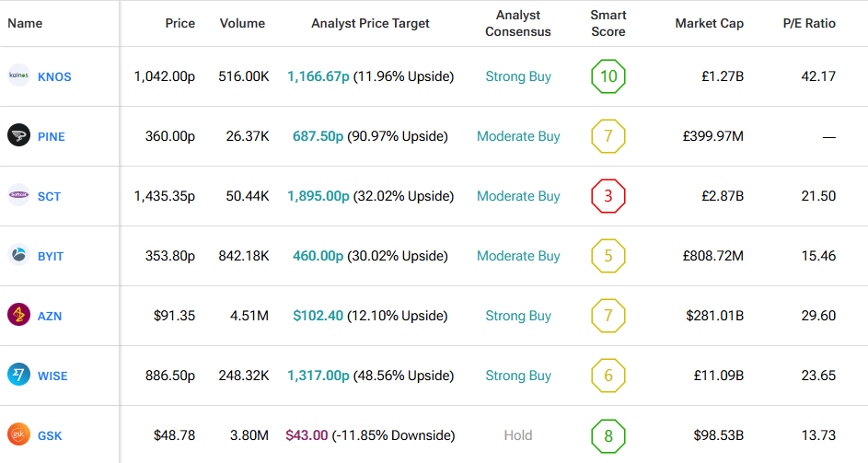
Task: Click the Softcat SCT logo icon
Action: [x=18, y=196]
